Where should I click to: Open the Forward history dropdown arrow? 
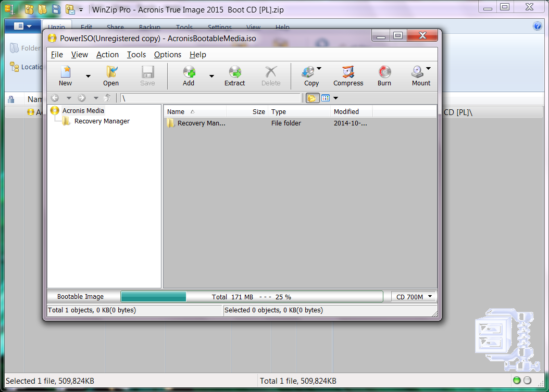(x=96, y=98)
